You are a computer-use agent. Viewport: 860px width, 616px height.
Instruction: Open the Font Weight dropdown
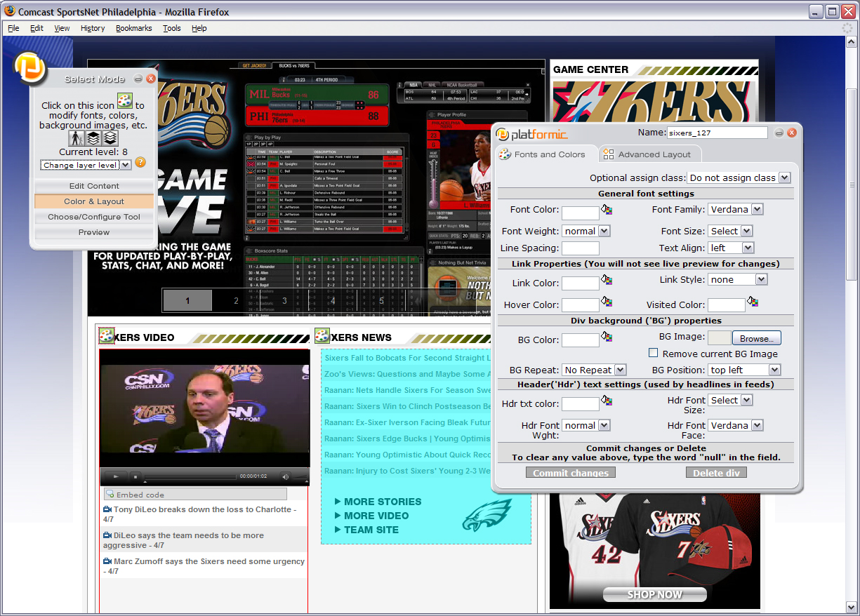click(x=586, y=231)
